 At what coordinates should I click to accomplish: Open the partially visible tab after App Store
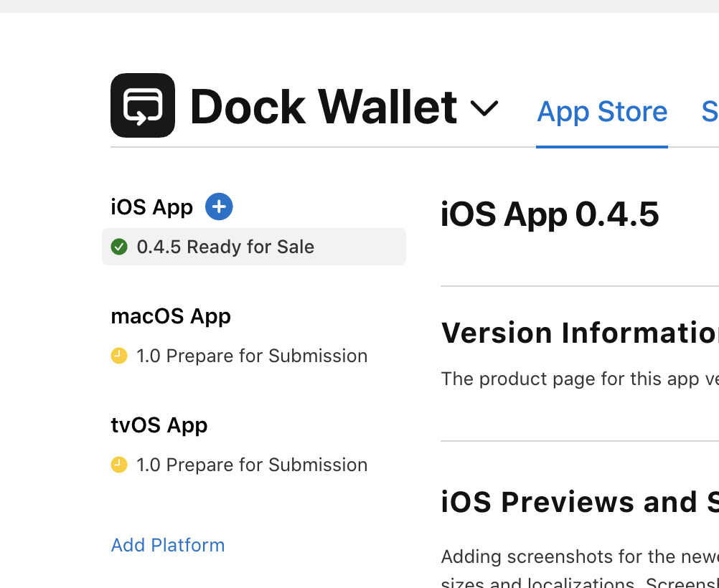coord(710,111)
